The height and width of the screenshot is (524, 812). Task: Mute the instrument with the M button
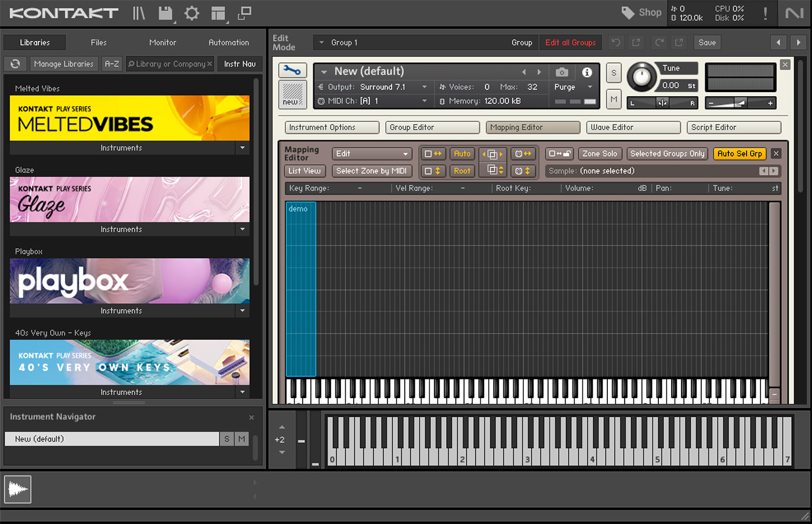click(x=614, y=99)
